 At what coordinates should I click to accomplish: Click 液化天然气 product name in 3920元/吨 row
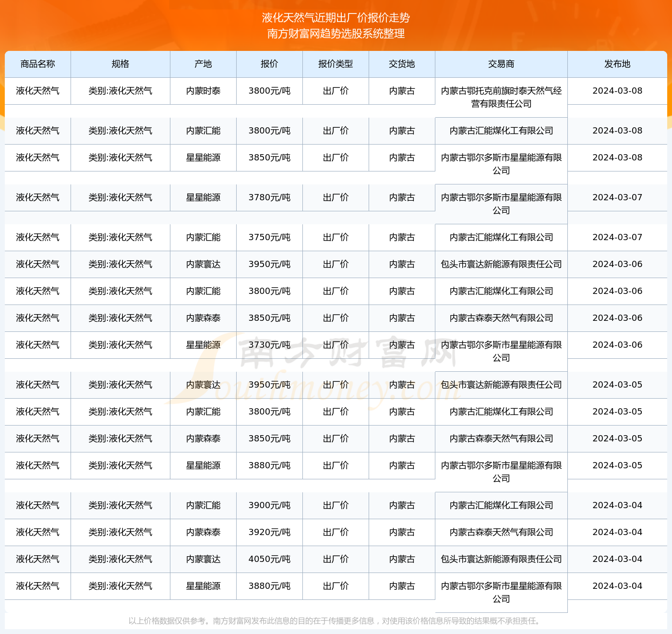pos(38,532)
